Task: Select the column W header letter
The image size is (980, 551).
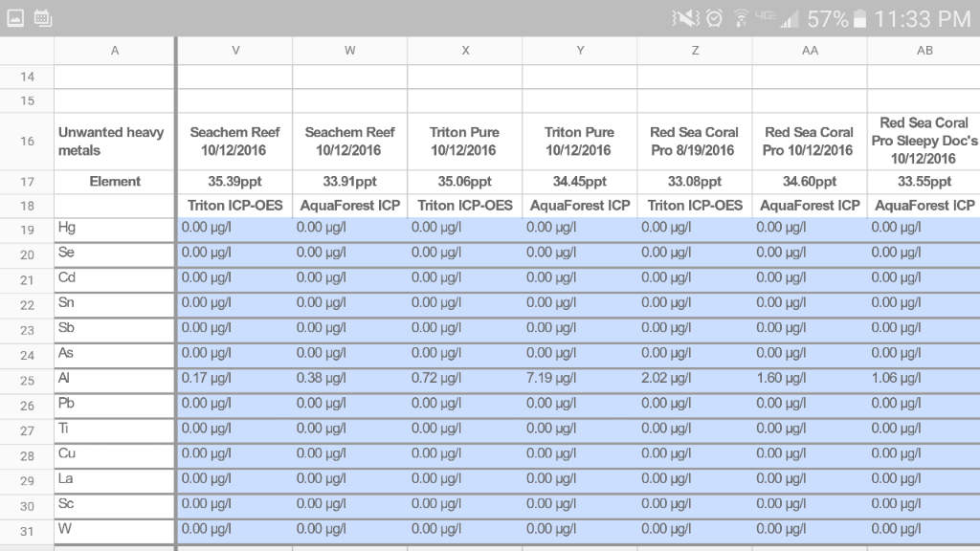Action: (350, 51)
